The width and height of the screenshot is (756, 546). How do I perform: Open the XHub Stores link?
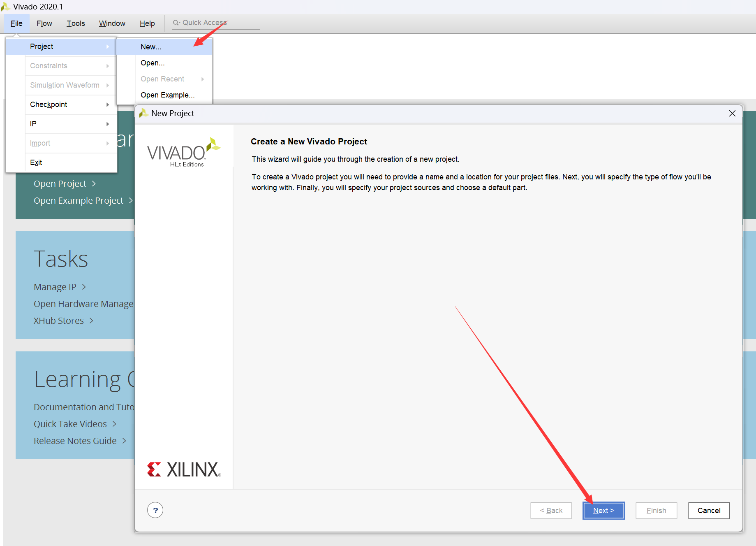click(x=59, y=321)
